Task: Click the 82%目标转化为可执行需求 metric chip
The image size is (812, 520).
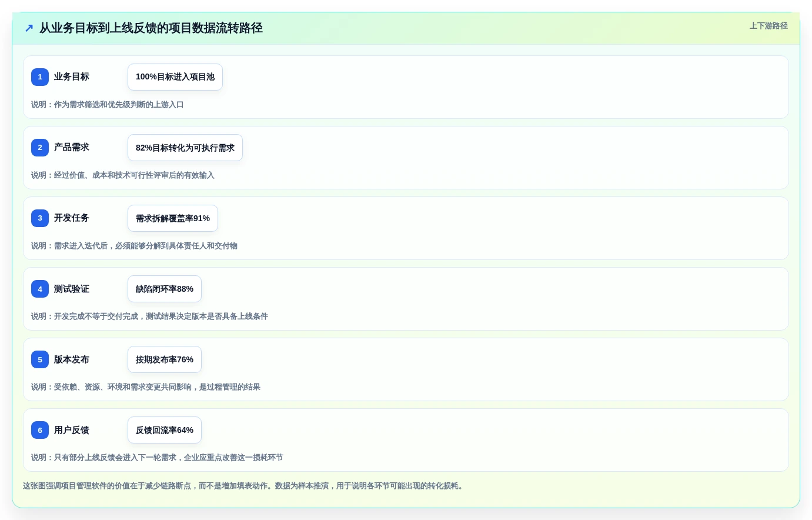Action: point(185,148)
